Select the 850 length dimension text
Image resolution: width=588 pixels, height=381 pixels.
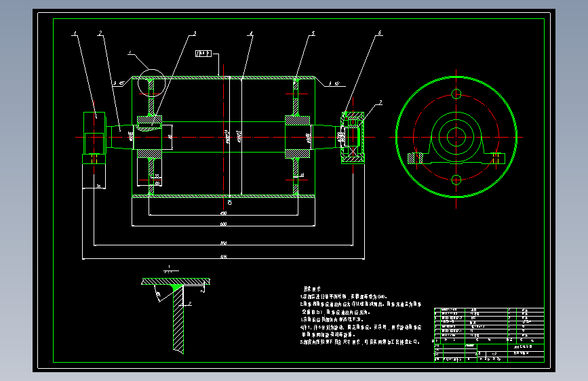tap(224, 243)
